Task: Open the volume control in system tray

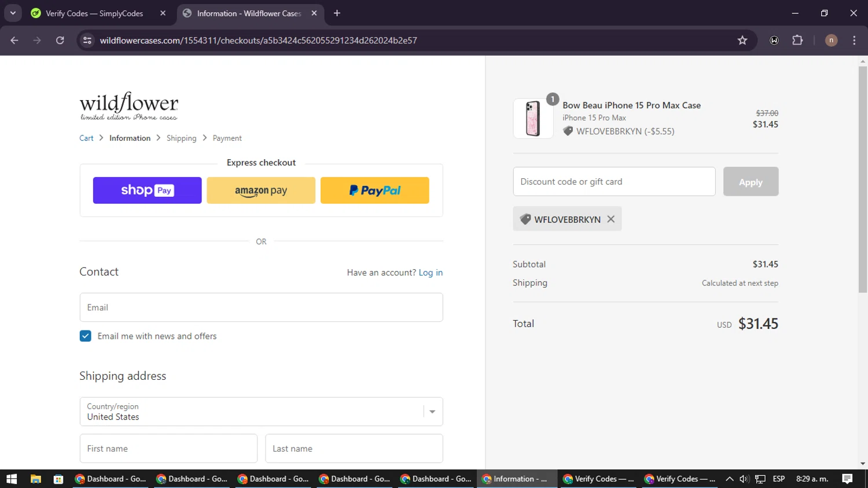Action: (x=744, y=479)
